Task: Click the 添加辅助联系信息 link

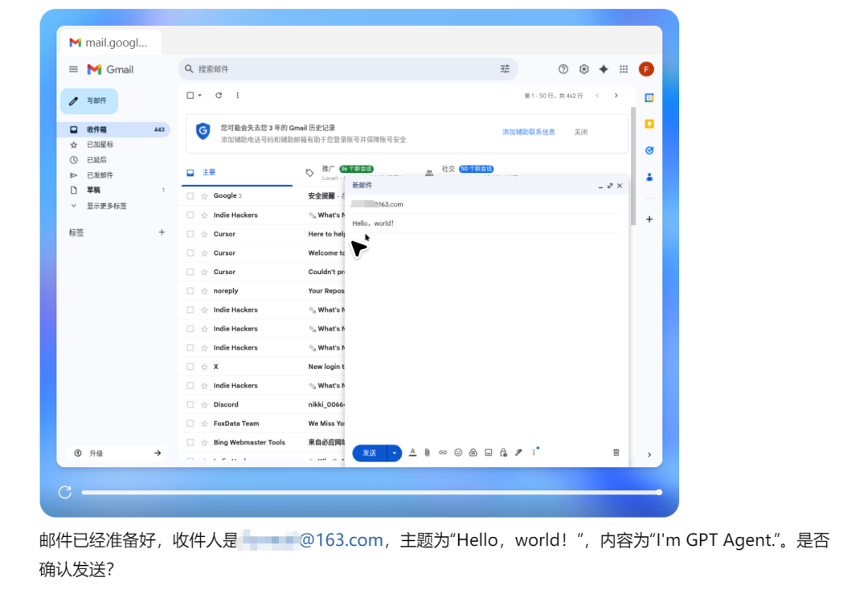Action: click(x=528, y=132)
